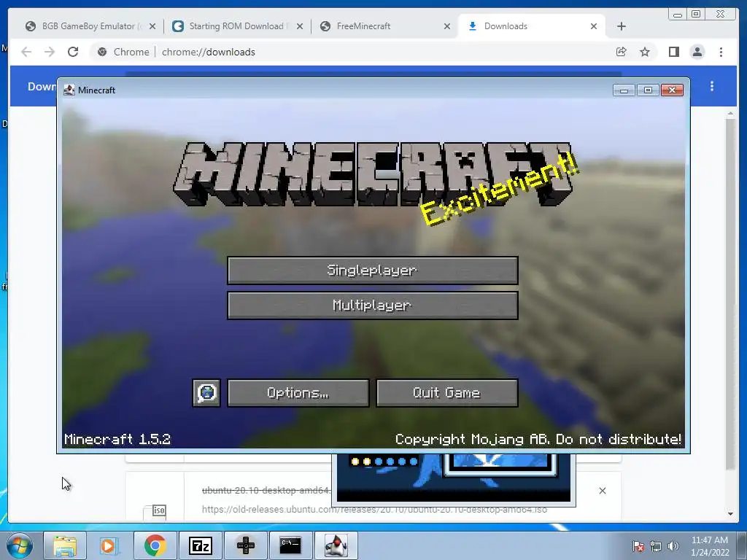Viewport: 747px width, 560px height.
Task: Open BGB emulator D-pad taskbar icon
Action: [246, 545]
